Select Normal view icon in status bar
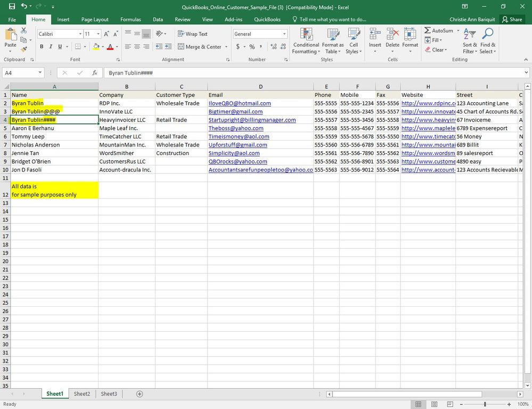Screen dimensions: 532x409 [419, 404]
